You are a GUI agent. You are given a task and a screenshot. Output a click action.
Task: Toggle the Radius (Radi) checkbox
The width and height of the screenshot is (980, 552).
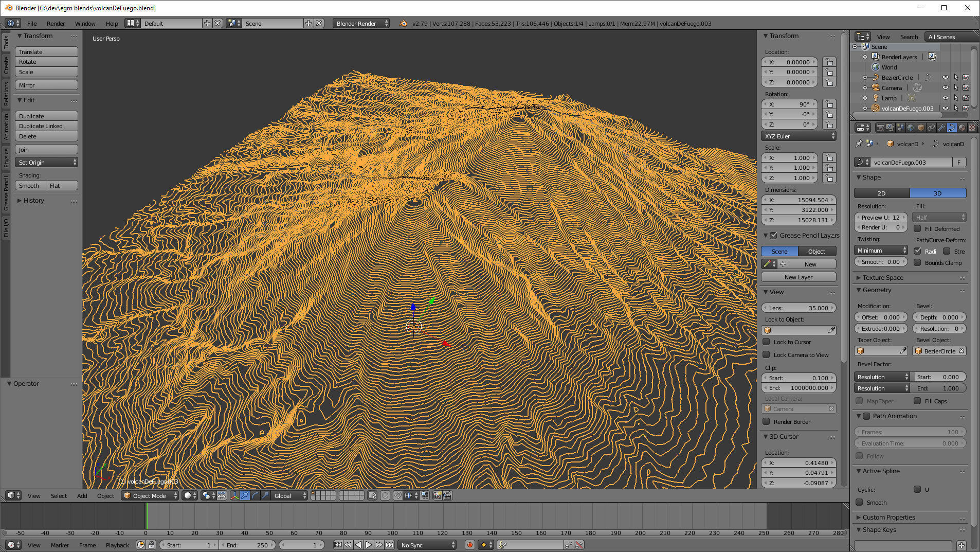pos(917,251)
